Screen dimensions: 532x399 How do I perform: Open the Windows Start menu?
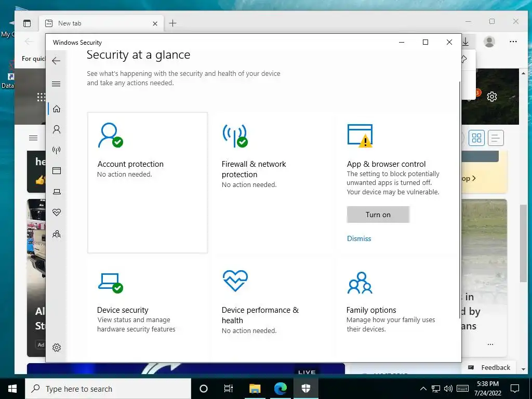(12, 389)
